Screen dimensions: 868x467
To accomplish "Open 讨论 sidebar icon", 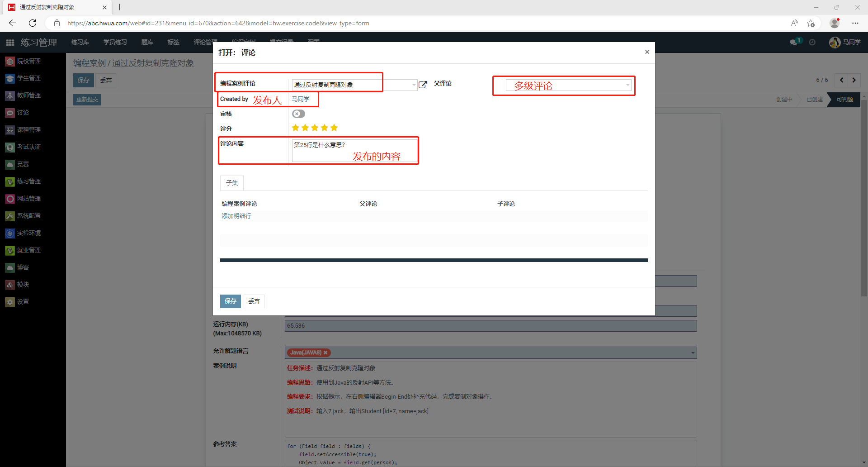I will click(10, 113).
